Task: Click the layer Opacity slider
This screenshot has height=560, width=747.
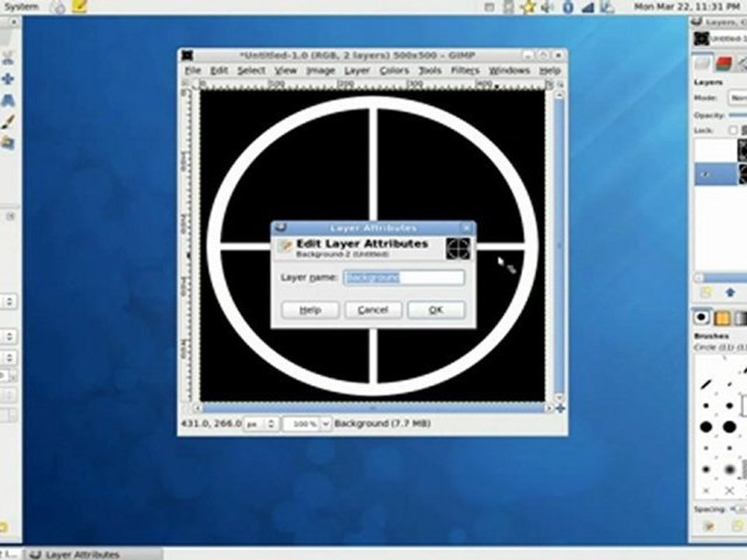Action: tap(737, 115)
